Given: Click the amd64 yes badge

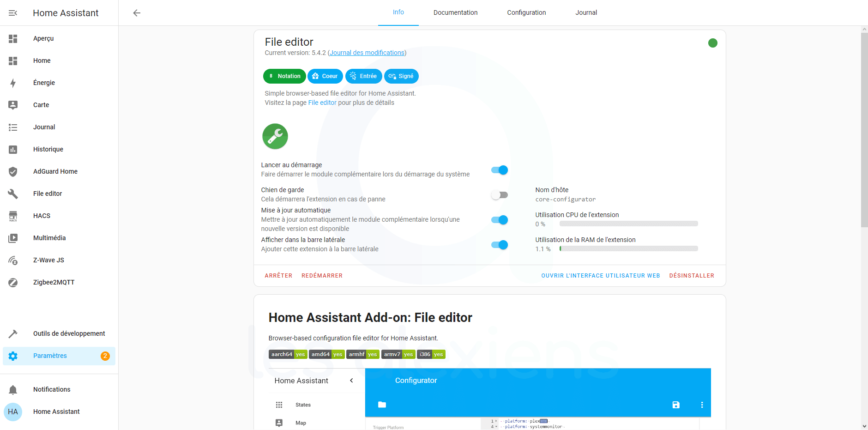Looking at the screenshot, I should [327, 354].
